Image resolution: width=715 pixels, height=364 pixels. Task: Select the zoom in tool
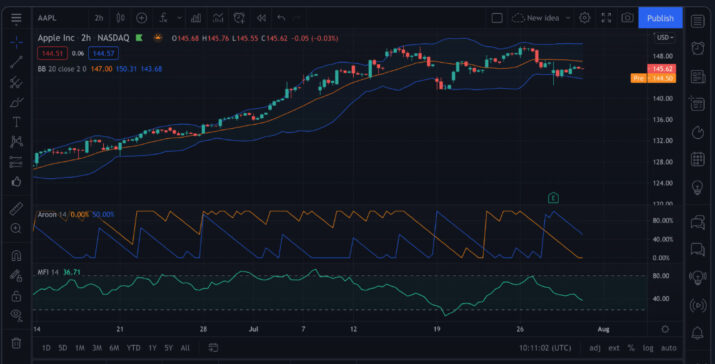click(16, 229)
